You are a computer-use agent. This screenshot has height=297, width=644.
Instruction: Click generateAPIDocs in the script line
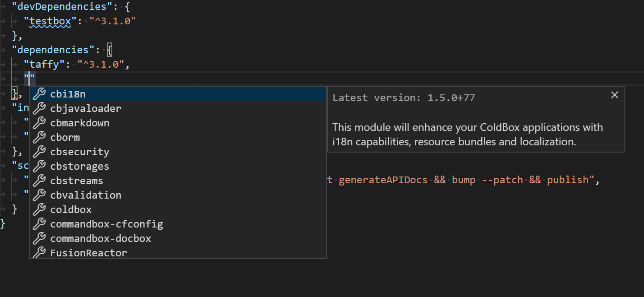pyautogui.click(x=383, y=180)
